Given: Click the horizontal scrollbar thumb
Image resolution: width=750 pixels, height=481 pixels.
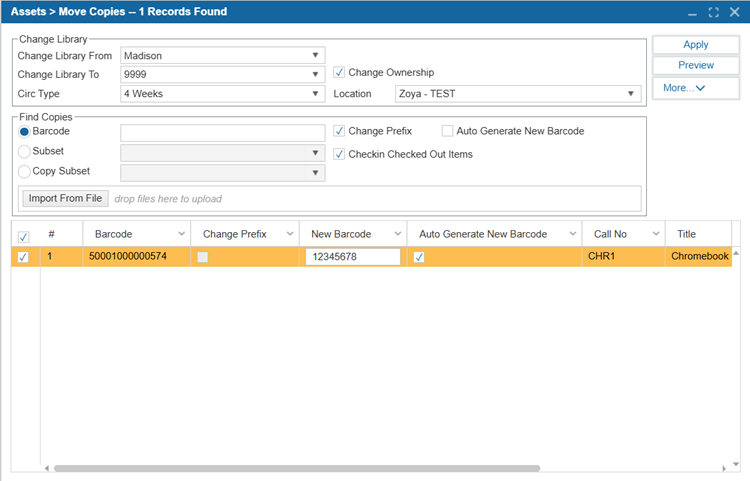Looking at the screenshot, I should 297,469.
